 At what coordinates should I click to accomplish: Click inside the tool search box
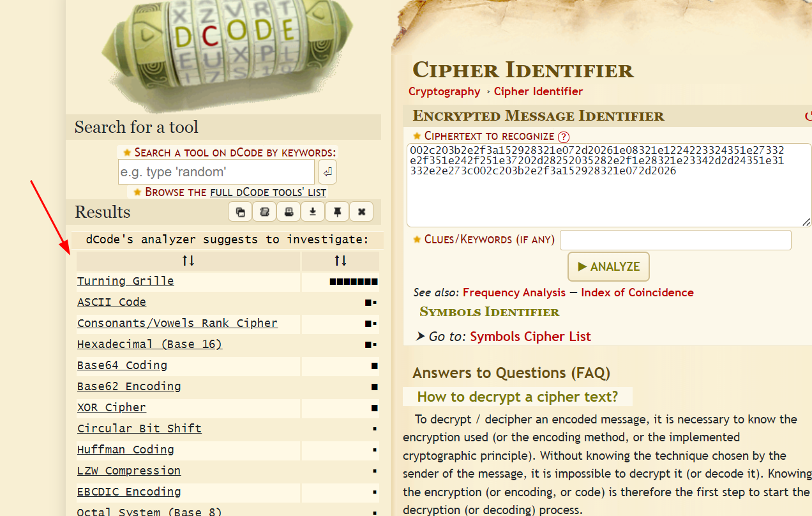(x=216, y=172)
